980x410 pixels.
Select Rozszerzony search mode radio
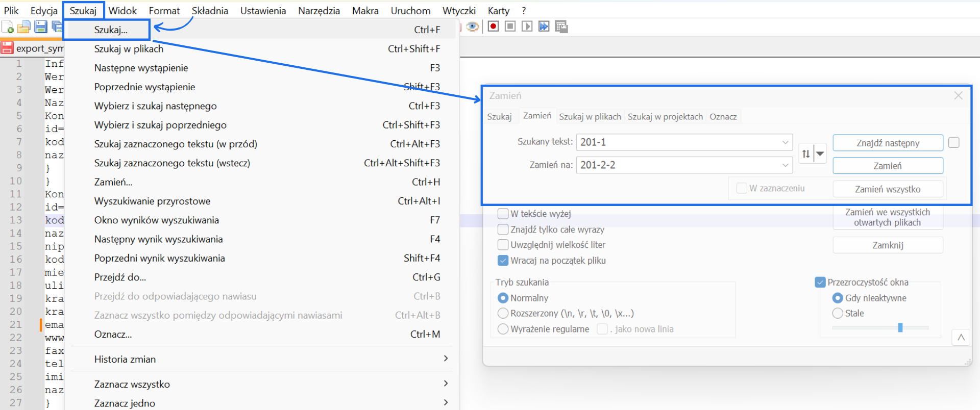click(503, 313)
